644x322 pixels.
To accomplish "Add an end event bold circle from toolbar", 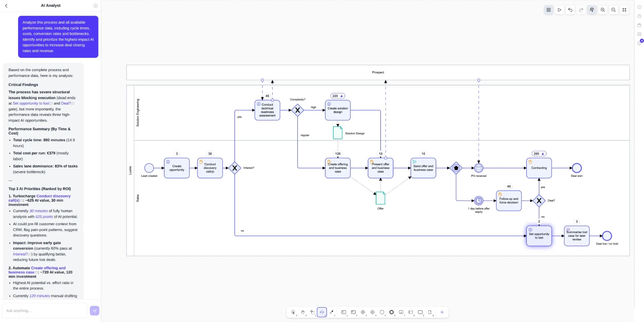I will point(392,312).
